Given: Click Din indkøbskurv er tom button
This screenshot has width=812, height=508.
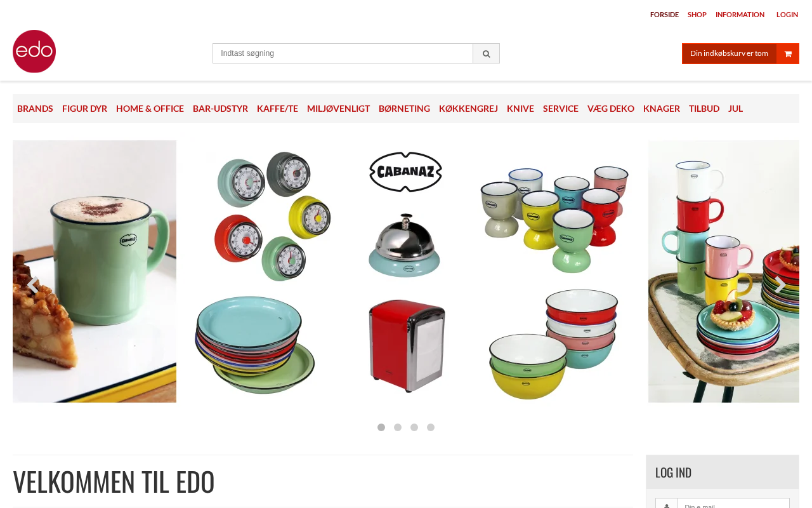Looking at the screenshot, I should click(729, 53).
